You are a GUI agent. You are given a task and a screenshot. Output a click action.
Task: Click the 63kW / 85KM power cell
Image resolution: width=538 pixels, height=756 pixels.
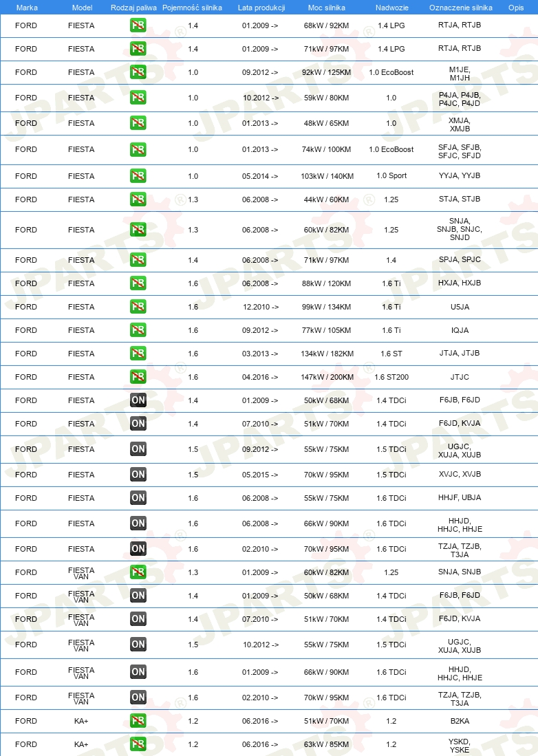[x=326, y=744]
